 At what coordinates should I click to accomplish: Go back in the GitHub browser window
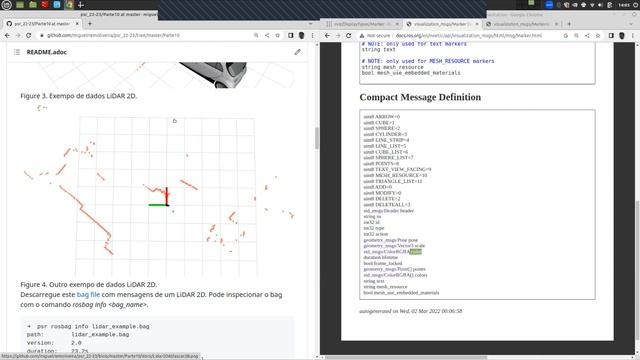click(7, 36)
